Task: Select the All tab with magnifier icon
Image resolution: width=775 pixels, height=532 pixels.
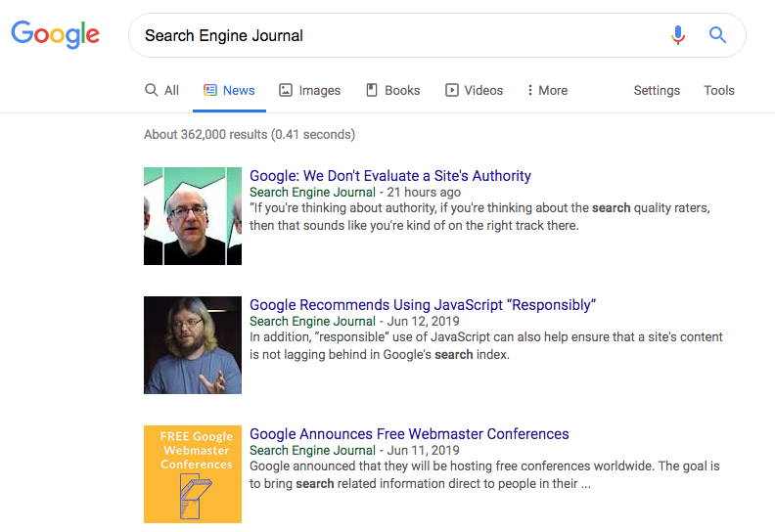Action: (161, 90)
